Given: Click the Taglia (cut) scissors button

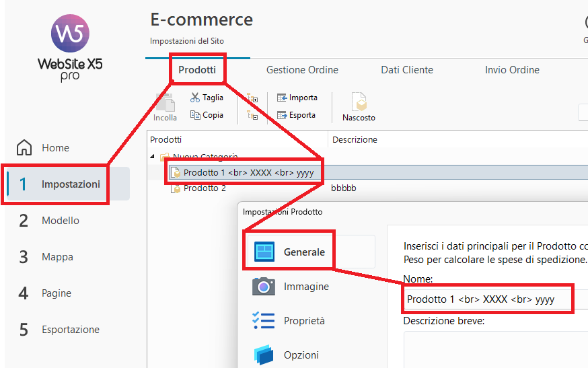Looking at the screenshot, I should click(x=206, y=98).
